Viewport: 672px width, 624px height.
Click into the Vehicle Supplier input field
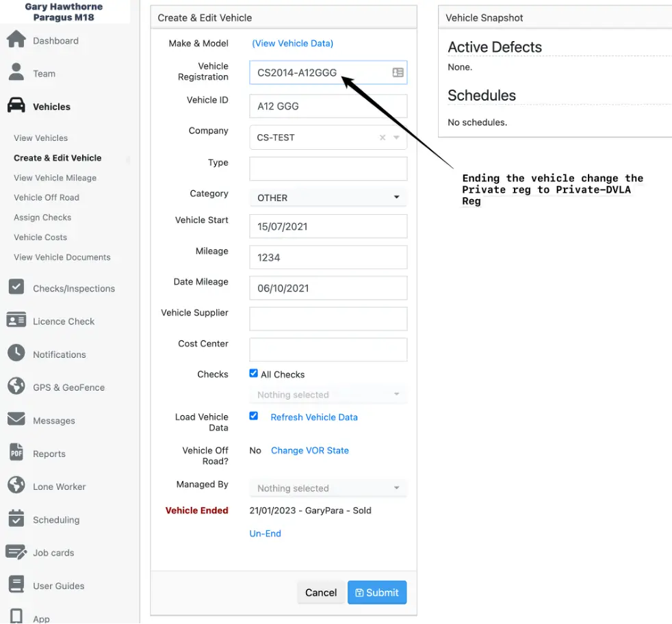(328, 319)
